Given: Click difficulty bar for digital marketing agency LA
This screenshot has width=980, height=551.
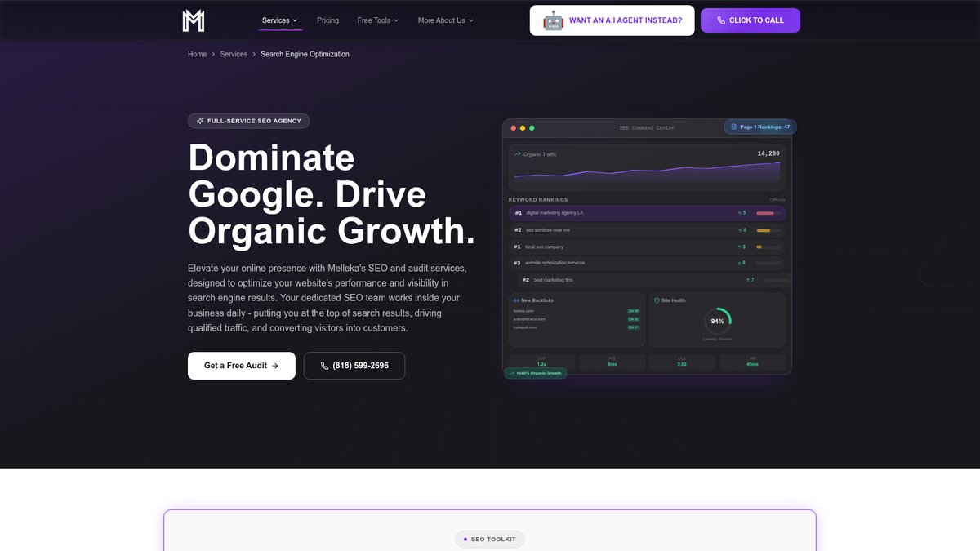Looking at the screenshot, I should click(768, 213).
